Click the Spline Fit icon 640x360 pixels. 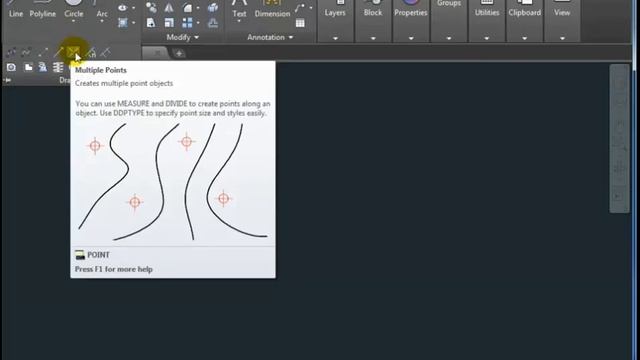[x=11, y=52]
